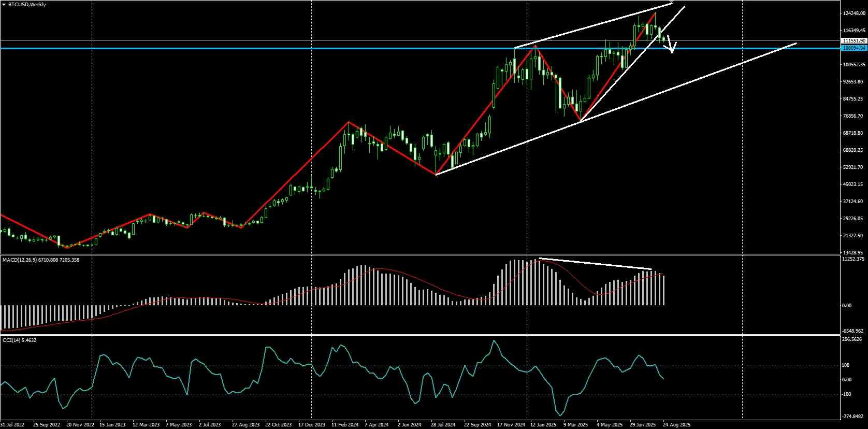This screenshot has width=868, height=429.
Task: Click the 7 May 2023 date label
Action: click(x=179, y=425)
